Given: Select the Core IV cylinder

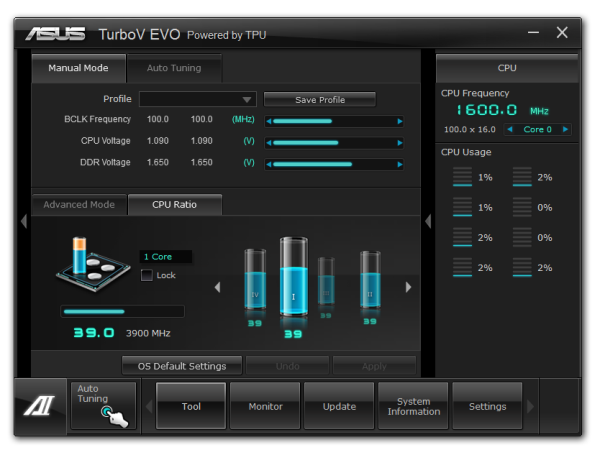Looking at the screenshot, I should pyautogui.click(x=255, y=279).
